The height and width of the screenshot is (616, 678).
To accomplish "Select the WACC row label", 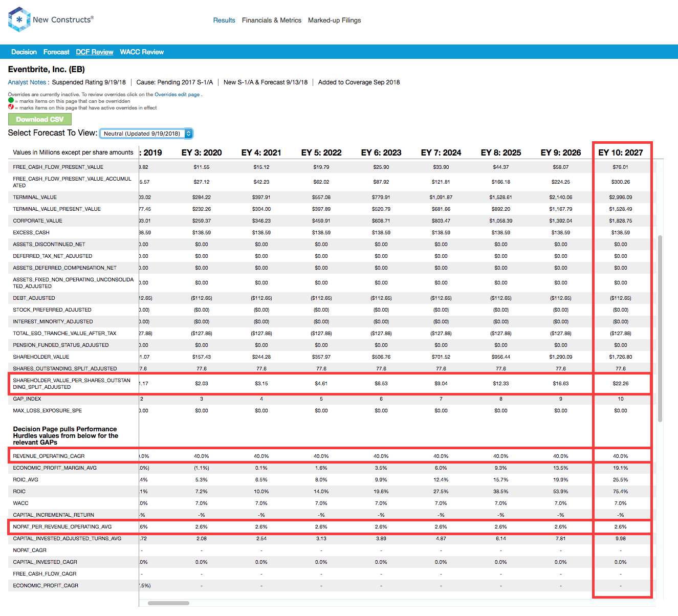I will pyautogui.click(x=21, y=503).
